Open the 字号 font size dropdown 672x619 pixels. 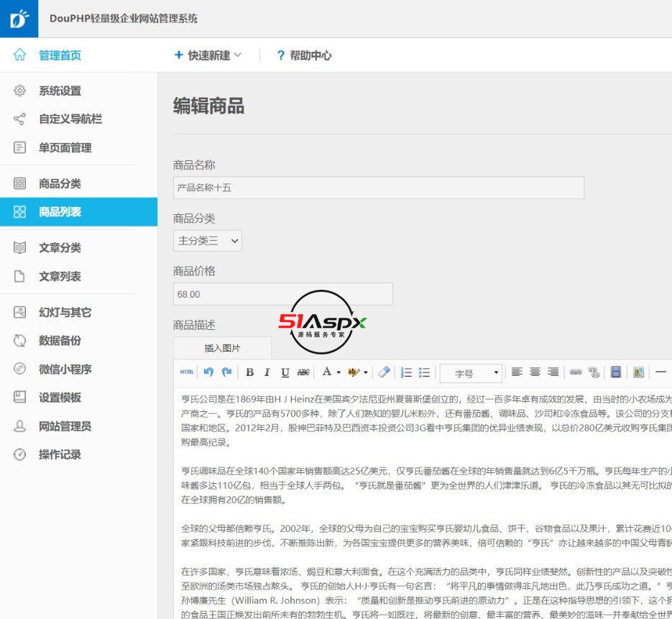471,373
